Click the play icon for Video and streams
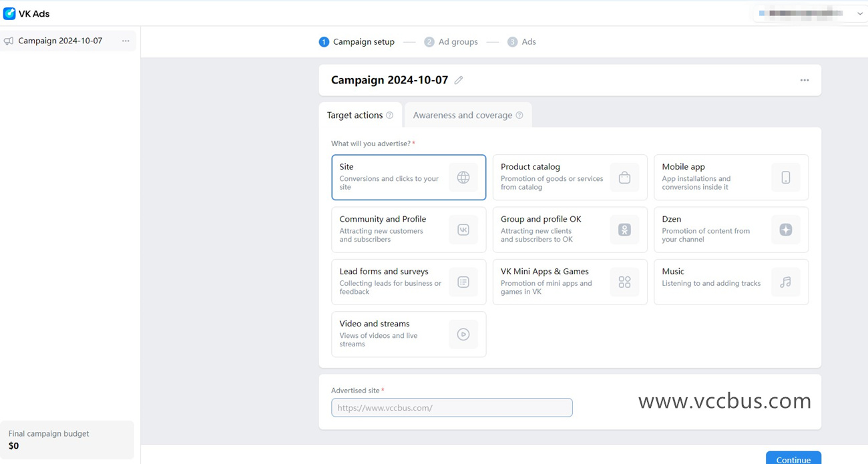Viewport: 868px width, 464px height. (463, 334)
